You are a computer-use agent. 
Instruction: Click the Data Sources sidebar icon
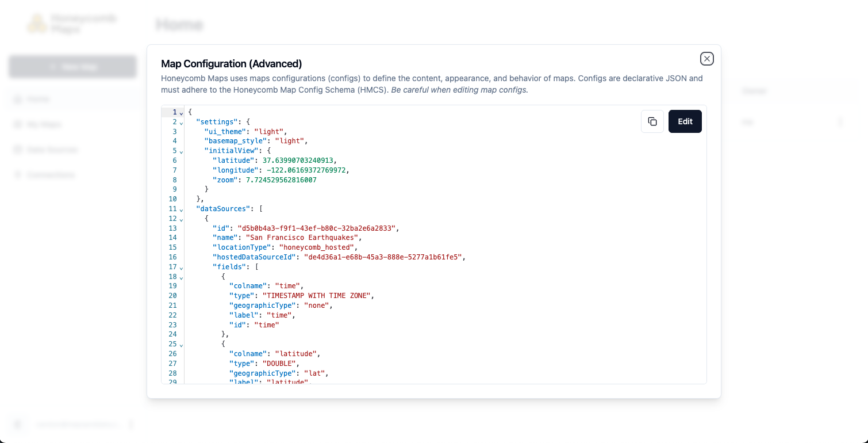click(x=17, y=149)
